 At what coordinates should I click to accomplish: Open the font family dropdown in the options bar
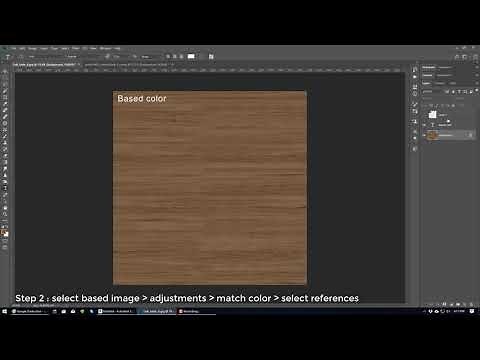pos(45,57)
